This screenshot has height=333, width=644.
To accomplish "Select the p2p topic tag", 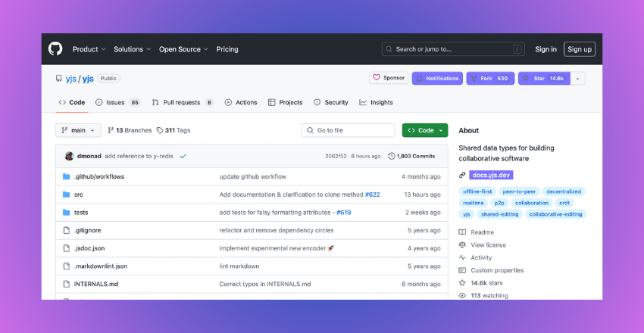I will point(499,203).
